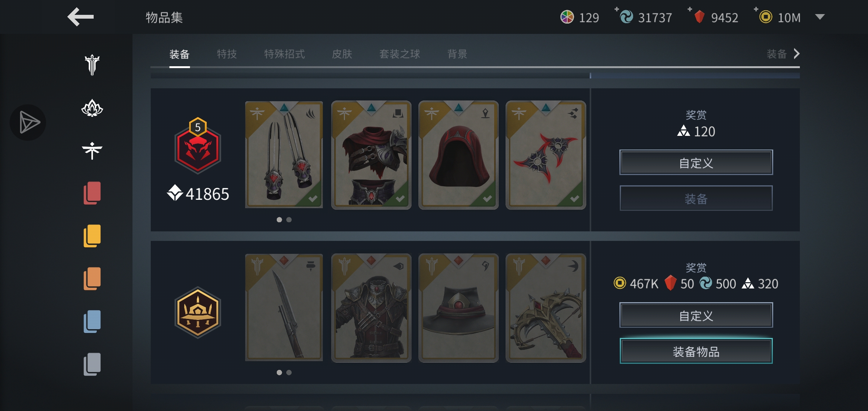The image size is (868, 411).
Task: Filter by yellow rarity cards icon
Action: 92,236
